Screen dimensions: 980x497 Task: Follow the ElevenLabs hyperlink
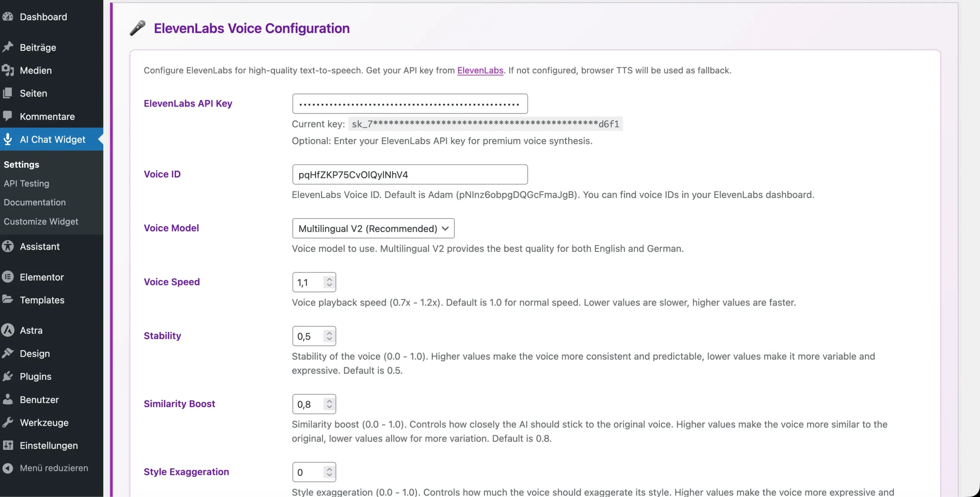coord(480,70)
